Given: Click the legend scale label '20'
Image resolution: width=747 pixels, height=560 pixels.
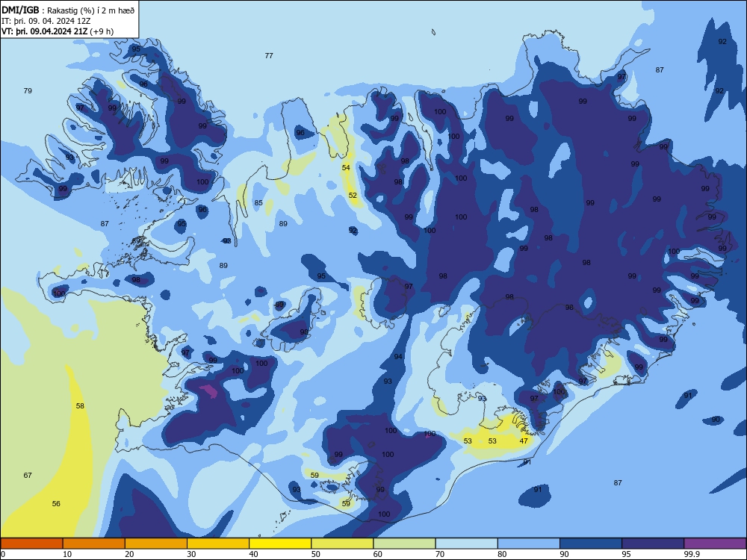Looking at the screenshot, I should [x=129, y=554].
